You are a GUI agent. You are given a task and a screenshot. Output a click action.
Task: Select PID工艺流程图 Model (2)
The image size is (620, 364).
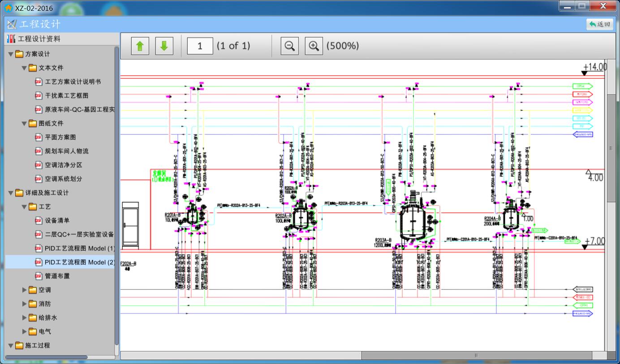click(x=80, y=262)
